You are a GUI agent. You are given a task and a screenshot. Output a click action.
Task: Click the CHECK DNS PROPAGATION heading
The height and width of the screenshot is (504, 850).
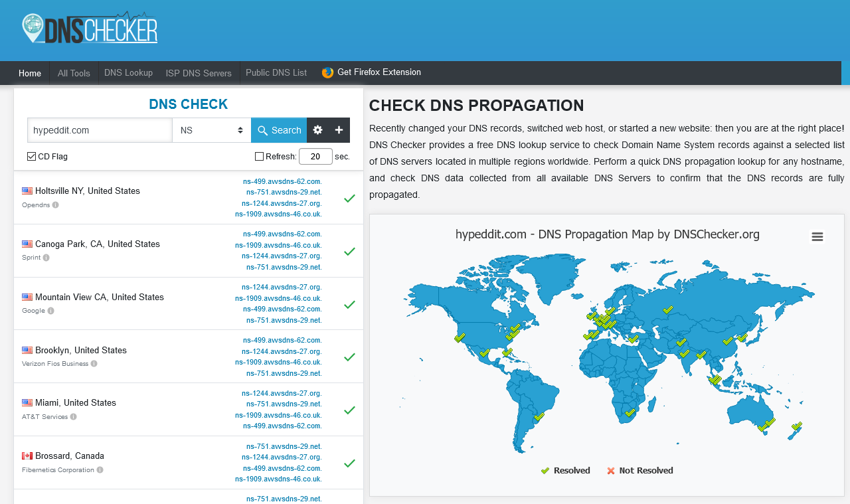tap(476, 106)
